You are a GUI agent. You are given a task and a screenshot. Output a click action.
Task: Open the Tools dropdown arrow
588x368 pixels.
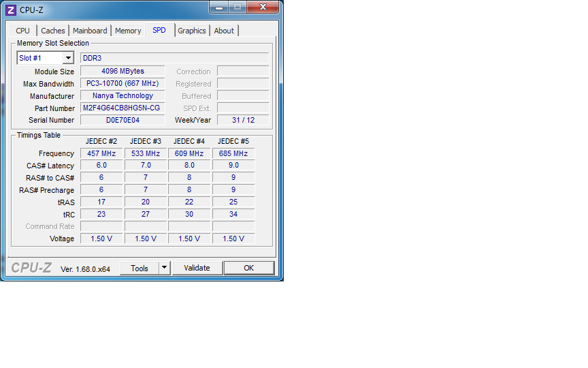164,268
